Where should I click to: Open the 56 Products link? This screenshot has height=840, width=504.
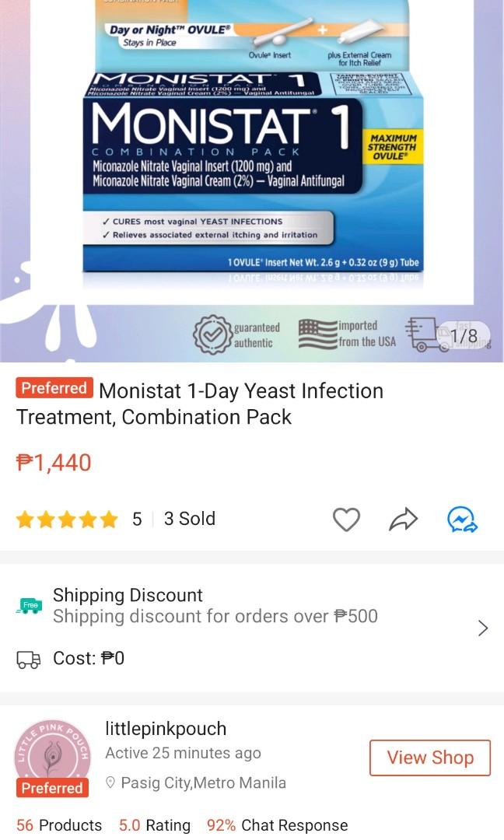(59, 825)
